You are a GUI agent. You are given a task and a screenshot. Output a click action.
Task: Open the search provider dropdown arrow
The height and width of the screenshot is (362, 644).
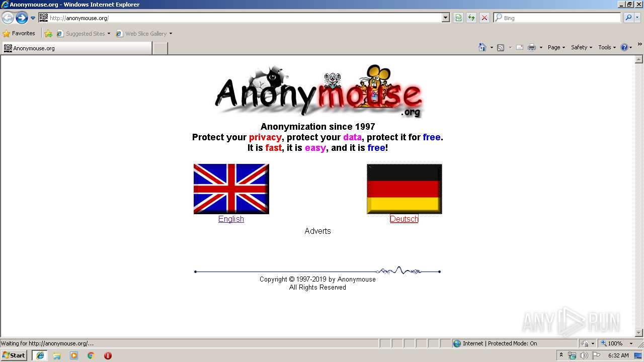coord(637,18)
